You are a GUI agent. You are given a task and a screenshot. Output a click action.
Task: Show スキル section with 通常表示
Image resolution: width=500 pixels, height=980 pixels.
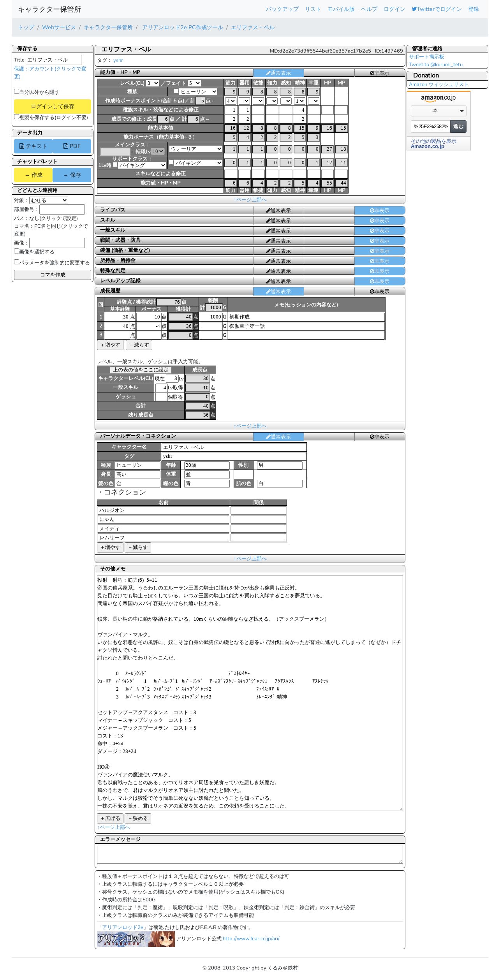(x=278, y=220)
